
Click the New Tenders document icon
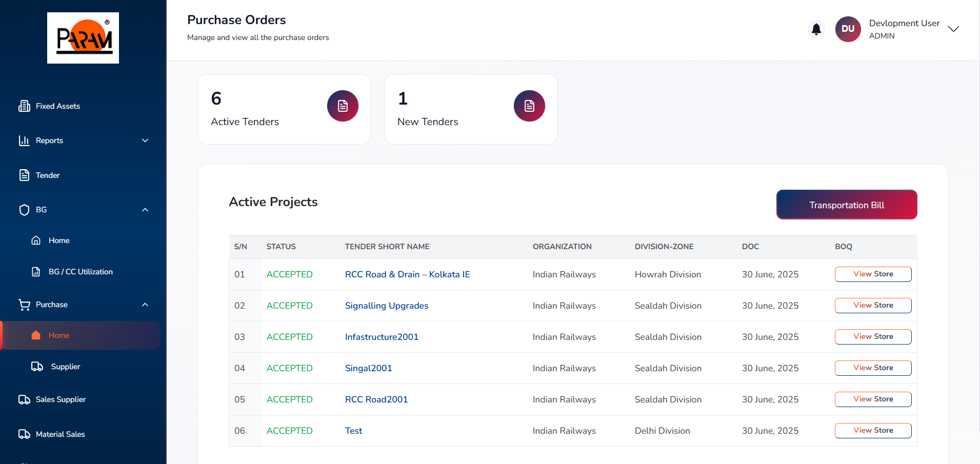[x=529, y=106]
